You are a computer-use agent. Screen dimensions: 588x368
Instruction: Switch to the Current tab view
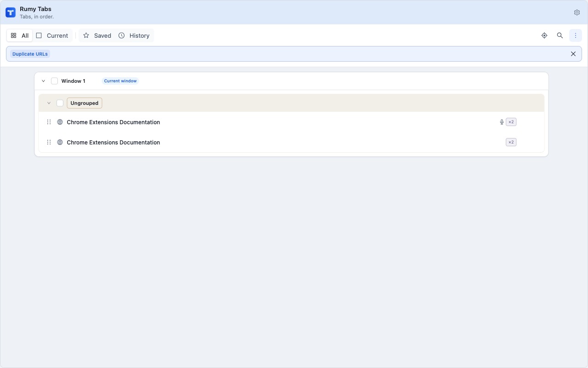[x=52, y=35]
